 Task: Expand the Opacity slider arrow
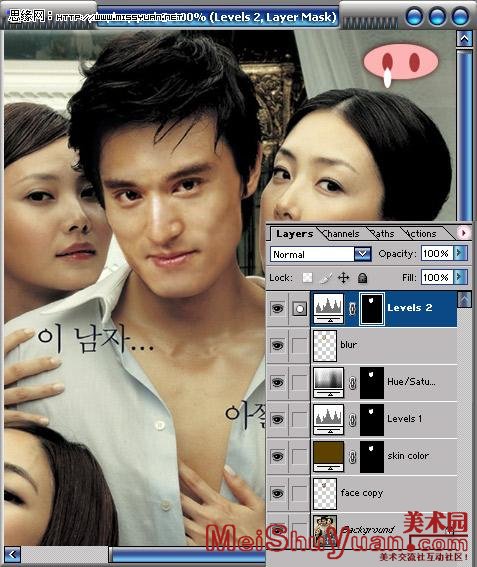coord(460,253)
